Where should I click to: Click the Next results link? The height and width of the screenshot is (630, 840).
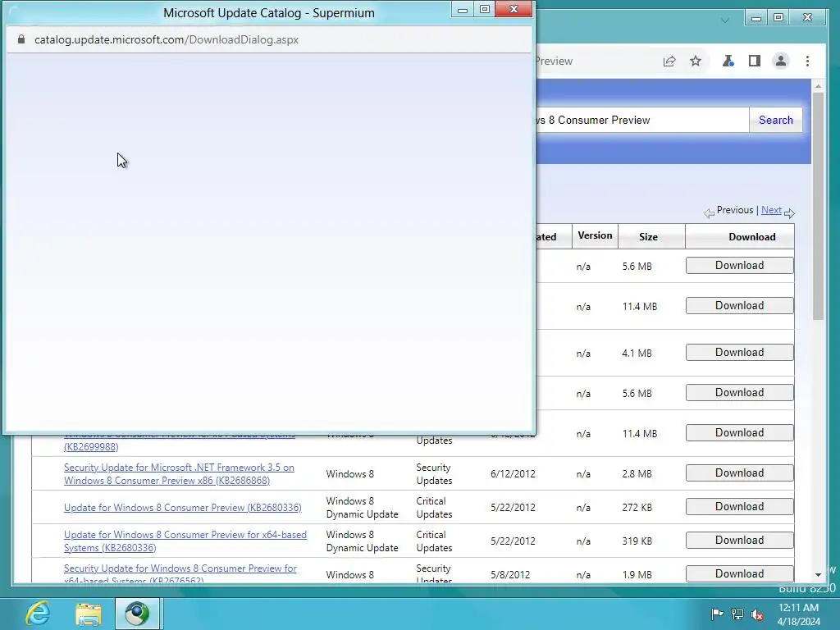[771, 210]
